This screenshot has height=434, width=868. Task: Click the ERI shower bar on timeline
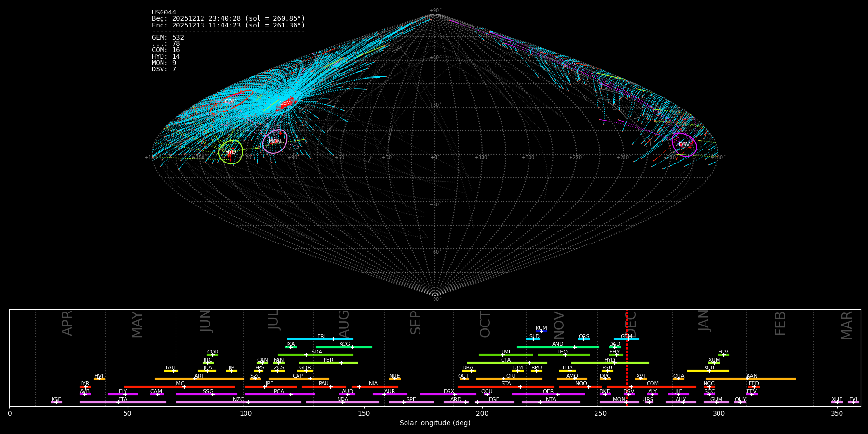(x=320, y=339)
